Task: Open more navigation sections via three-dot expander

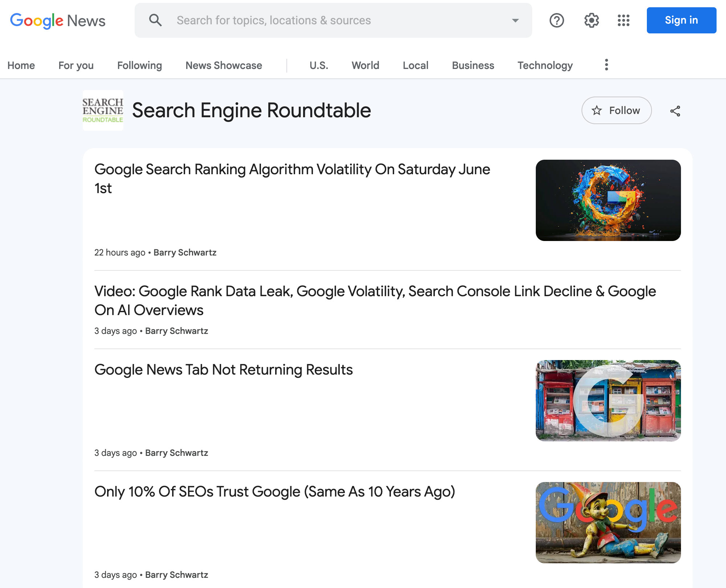Action: click(x=605, y=65)
